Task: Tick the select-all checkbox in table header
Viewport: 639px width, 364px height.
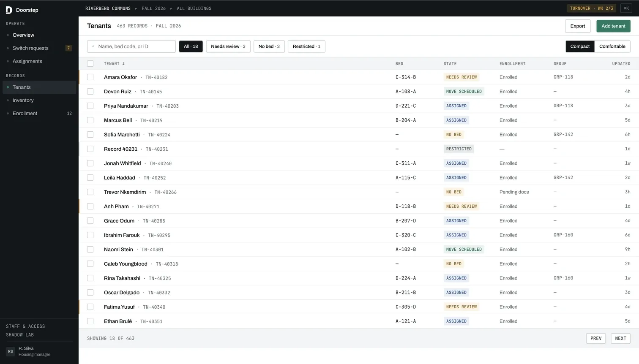Action: [x=90, y=63]
